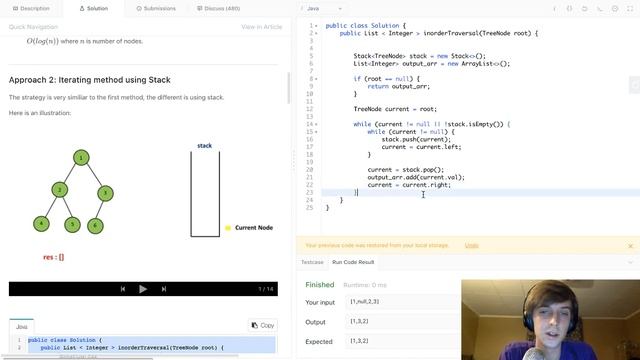The width and height of the screenshot is (640, 360).
Task: Click code line 'output_arr.add(current.val);'
Action: point(416,177)
